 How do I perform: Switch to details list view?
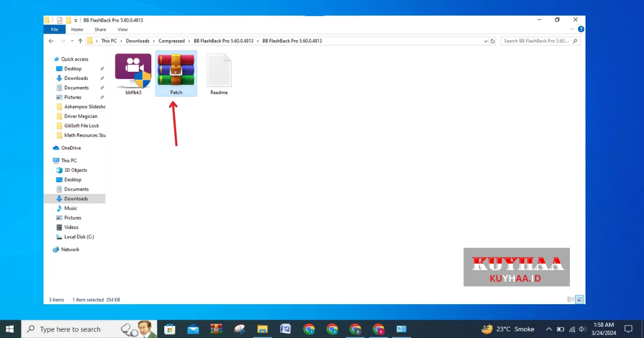(x=570, y=299)
